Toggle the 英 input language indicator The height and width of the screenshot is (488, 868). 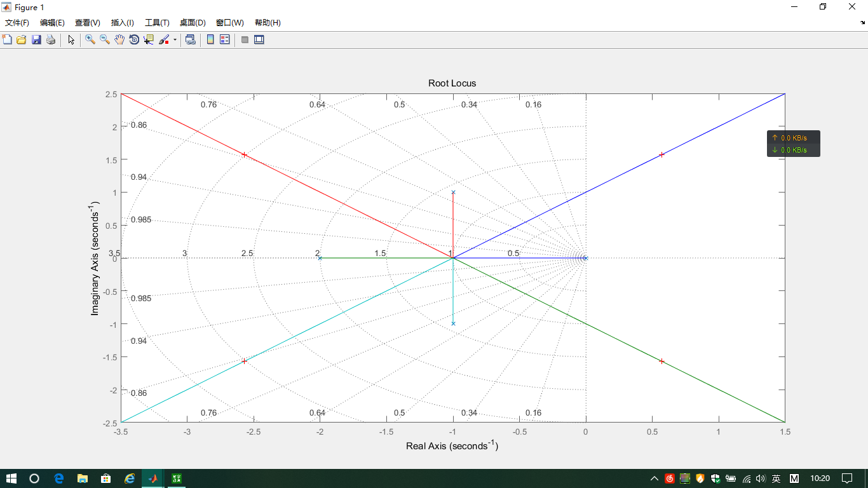[x=776, y=478]
